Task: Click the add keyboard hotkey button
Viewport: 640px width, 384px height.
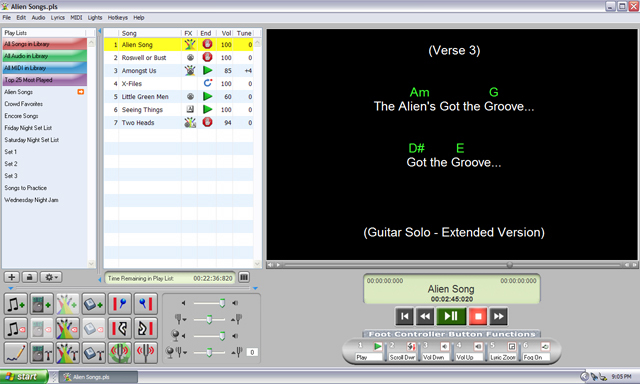Action: click(x=93, y=304)
